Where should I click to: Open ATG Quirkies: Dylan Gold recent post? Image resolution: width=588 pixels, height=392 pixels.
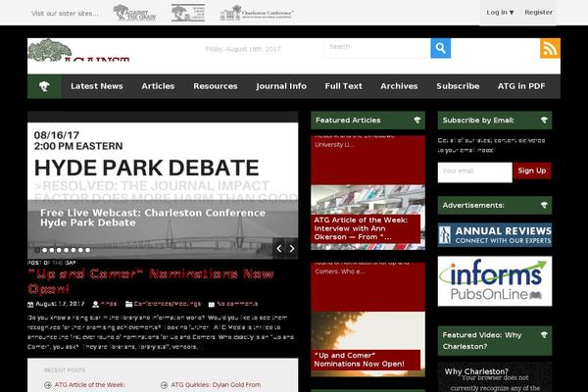(216, 385)
